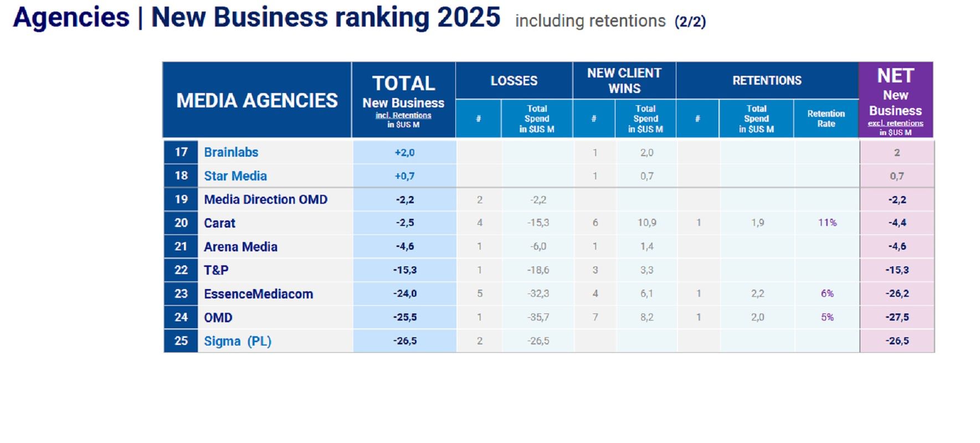Select the RETENTIONS group header
This screenshot has height=443, width=980.
[767, 81]
